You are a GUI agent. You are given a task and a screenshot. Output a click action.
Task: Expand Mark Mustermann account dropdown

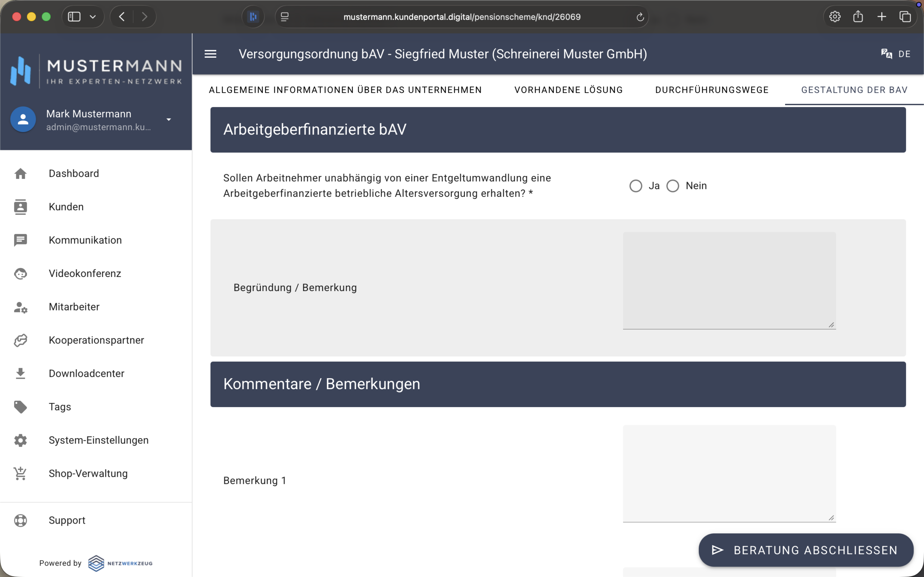[x=169, y=120]
